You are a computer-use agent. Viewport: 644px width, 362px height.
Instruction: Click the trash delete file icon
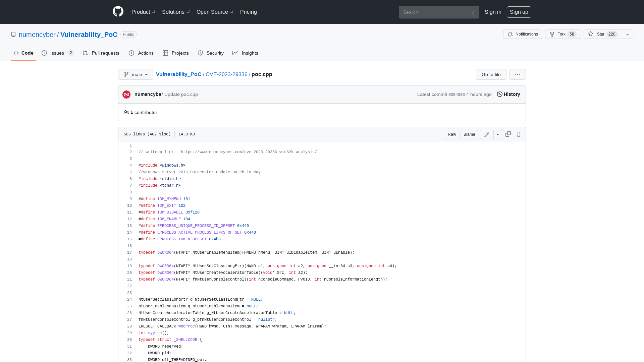[519, 134]
